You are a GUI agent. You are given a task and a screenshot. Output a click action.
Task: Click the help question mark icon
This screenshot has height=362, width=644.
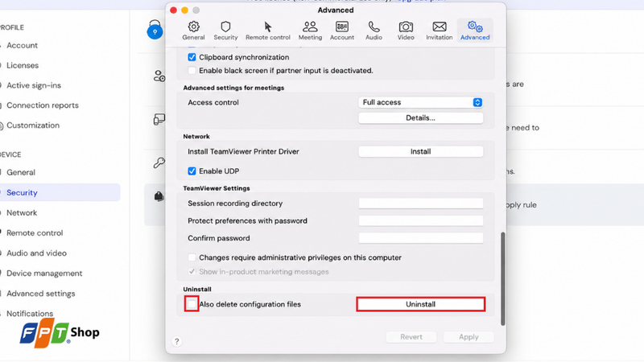click(176, 341)
